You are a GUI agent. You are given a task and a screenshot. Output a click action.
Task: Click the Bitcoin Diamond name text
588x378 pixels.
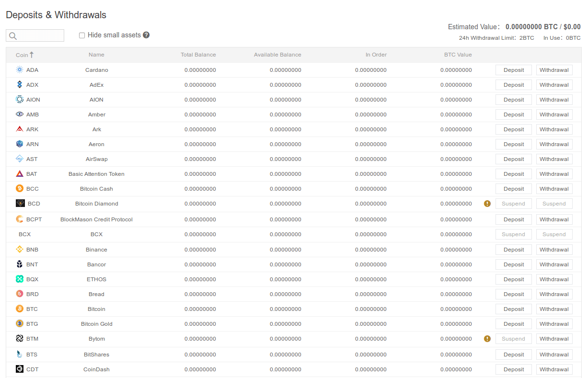96,204
